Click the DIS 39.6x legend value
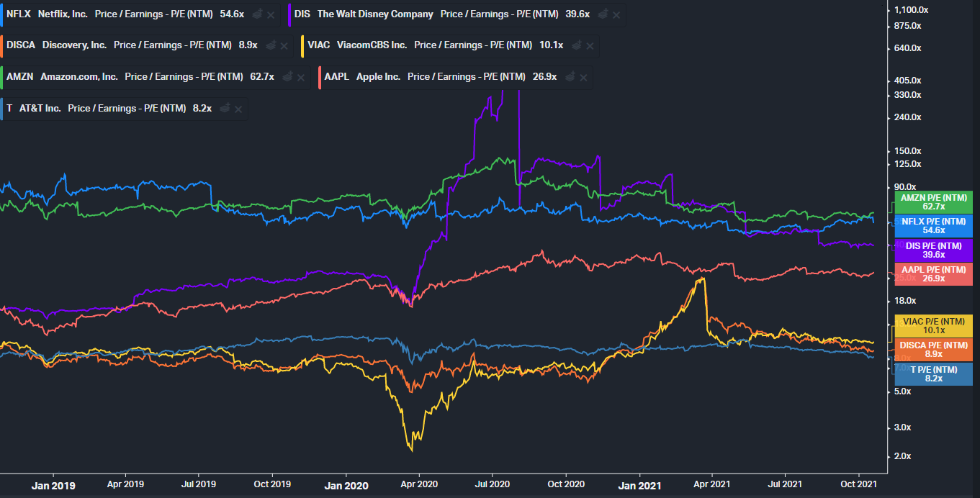 pyautogui.click(x=577, y=14)
